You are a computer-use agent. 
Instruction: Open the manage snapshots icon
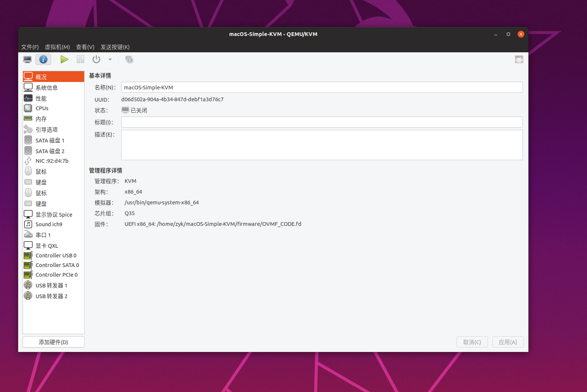pos(129,59)
